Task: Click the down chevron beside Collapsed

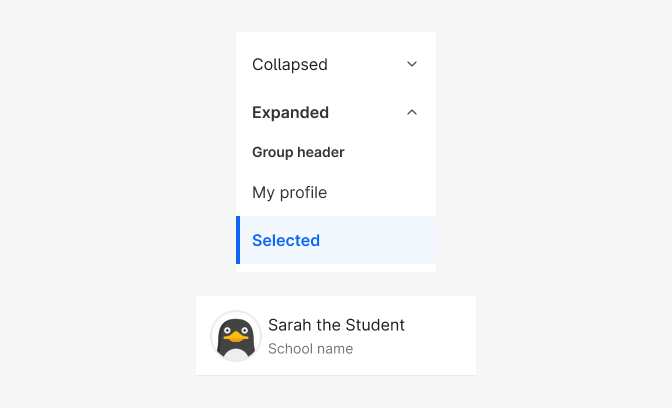Action: pyautogui.click(x=412, y=64)
